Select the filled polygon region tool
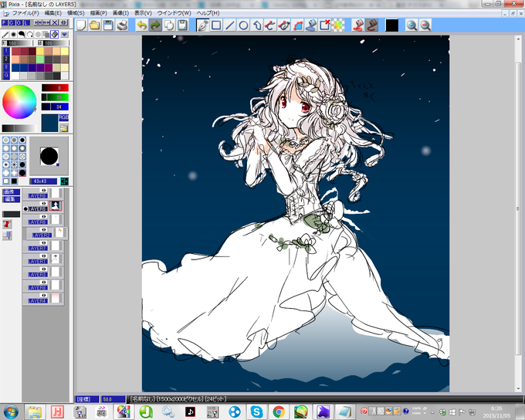The height and width of the screenshot is (420, 525). 298,25
